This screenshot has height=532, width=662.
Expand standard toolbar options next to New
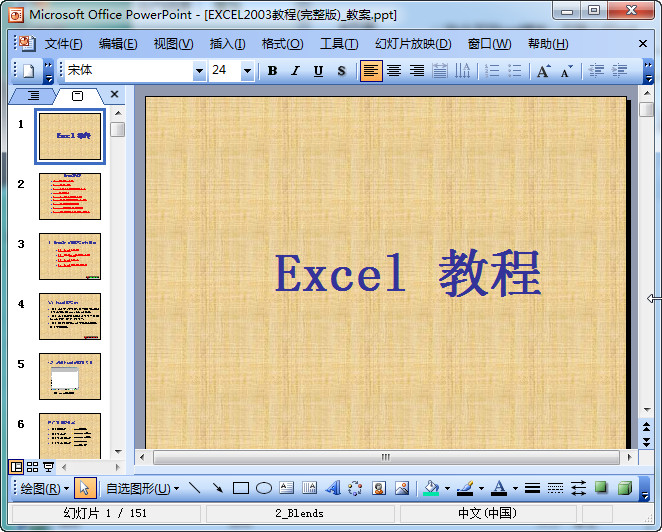point(49,71)
